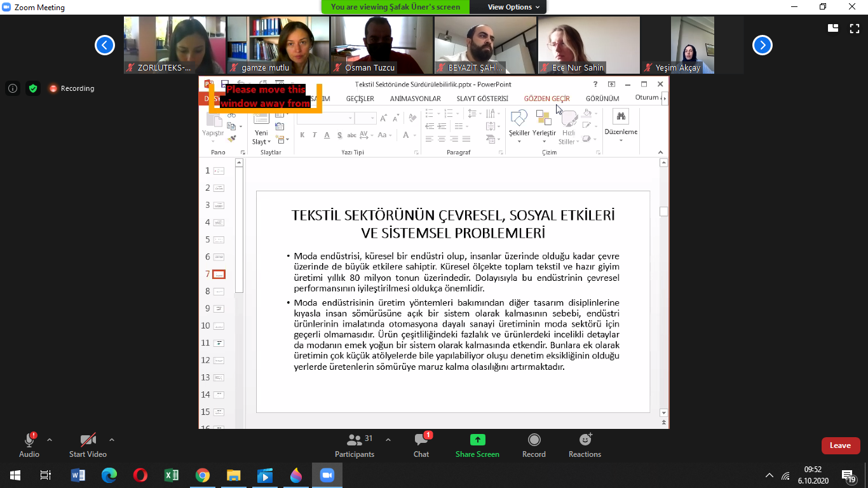Open the font size combo box

(365, 118)
